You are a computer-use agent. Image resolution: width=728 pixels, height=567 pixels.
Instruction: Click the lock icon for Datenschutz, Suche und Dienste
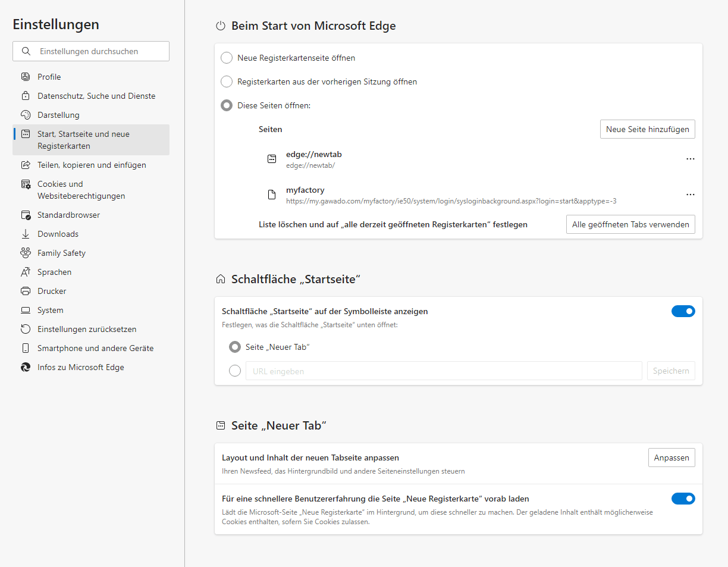point(26,96)
